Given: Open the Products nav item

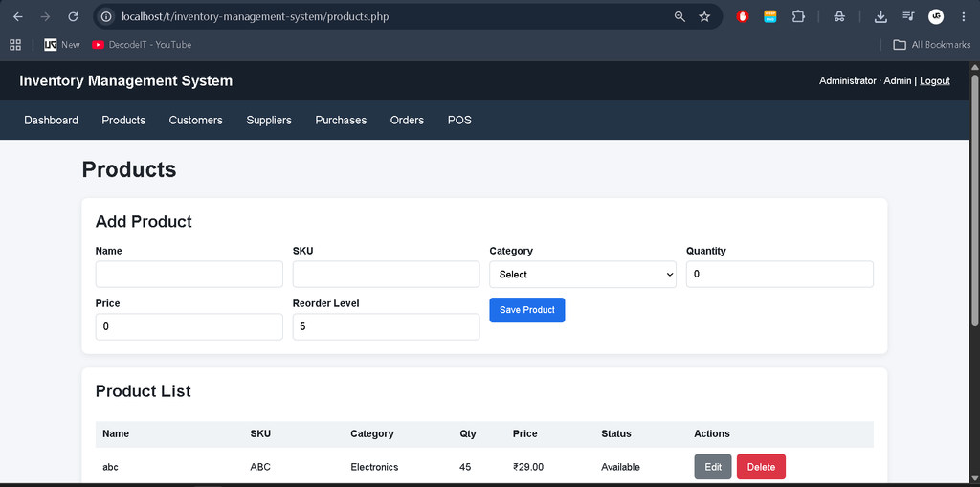Looking at the screenshot, I should point(123,120).
